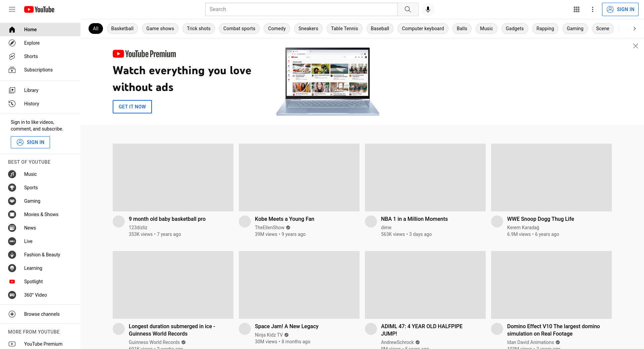Click the Music icon under Best of YouTube
The height and width of the screenshot is (349, 644).
tap(12, 174)
